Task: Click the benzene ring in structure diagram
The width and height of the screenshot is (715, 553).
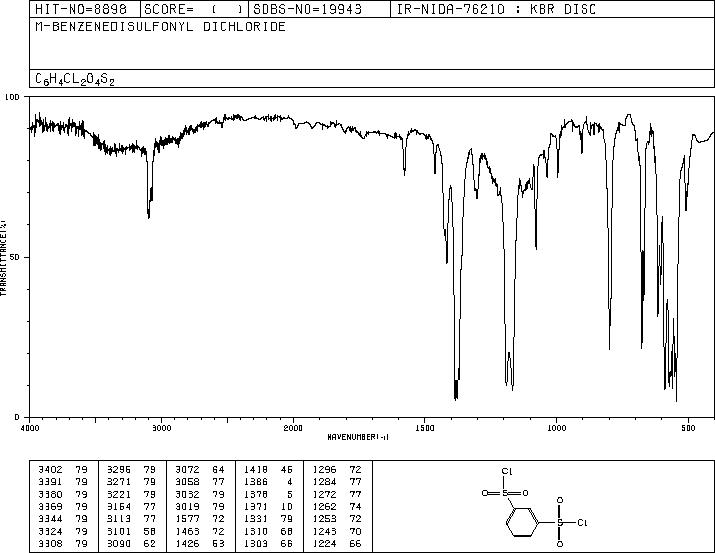Action: (523, 523)
